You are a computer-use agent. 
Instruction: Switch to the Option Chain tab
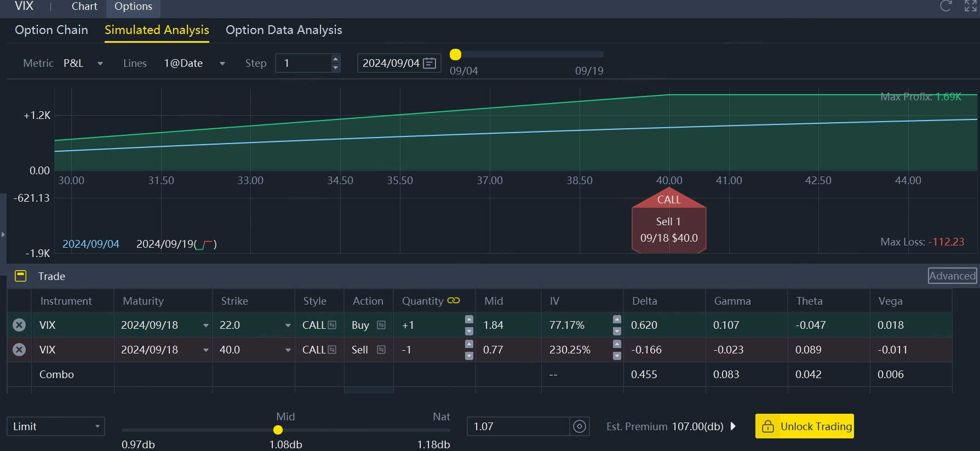[x=51, y=30]
